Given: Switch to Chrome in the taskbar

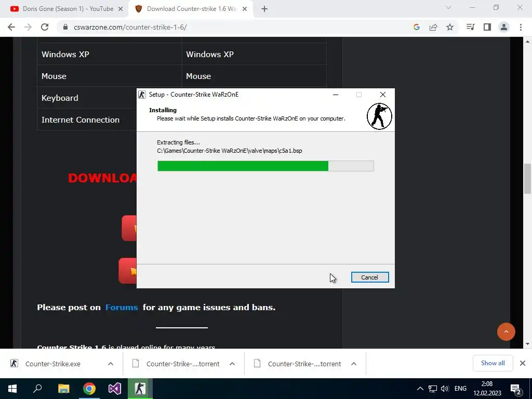Looking at the screenshot, I should 89,389.
